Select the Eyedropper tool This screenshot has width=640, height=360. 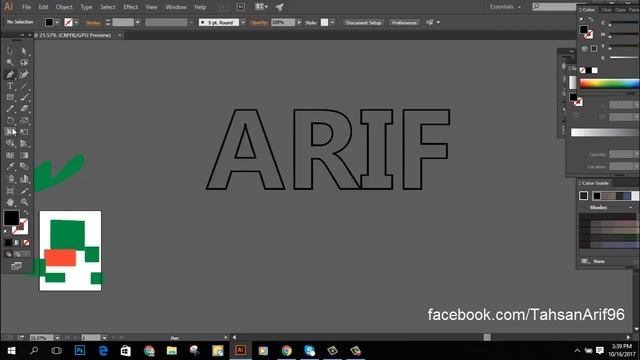10,167
